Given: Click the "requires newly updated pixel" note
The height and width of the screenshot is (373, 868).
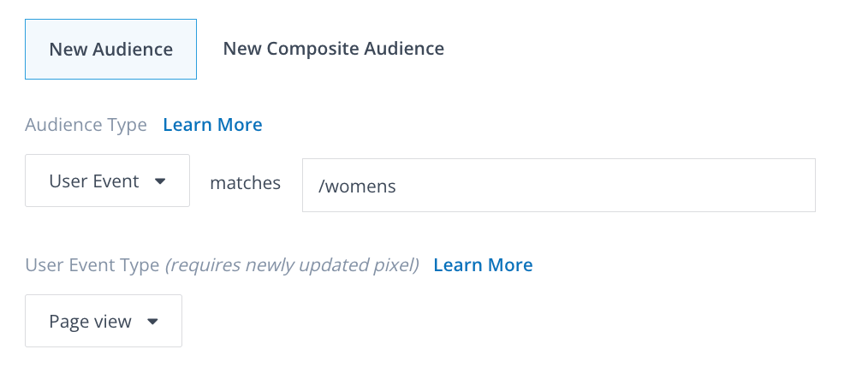Looking at the screenshot, I should 292,265.
